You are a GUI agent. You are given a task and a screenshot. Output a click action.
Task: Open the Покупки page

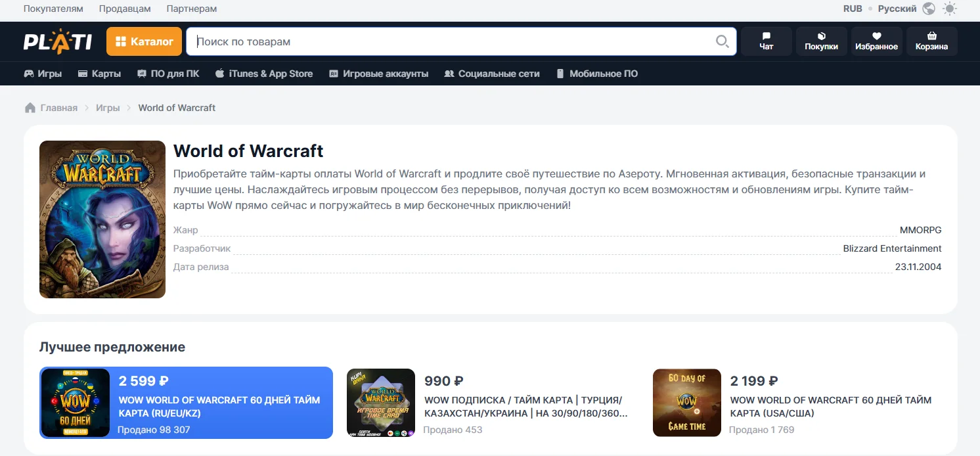[821, 41]
